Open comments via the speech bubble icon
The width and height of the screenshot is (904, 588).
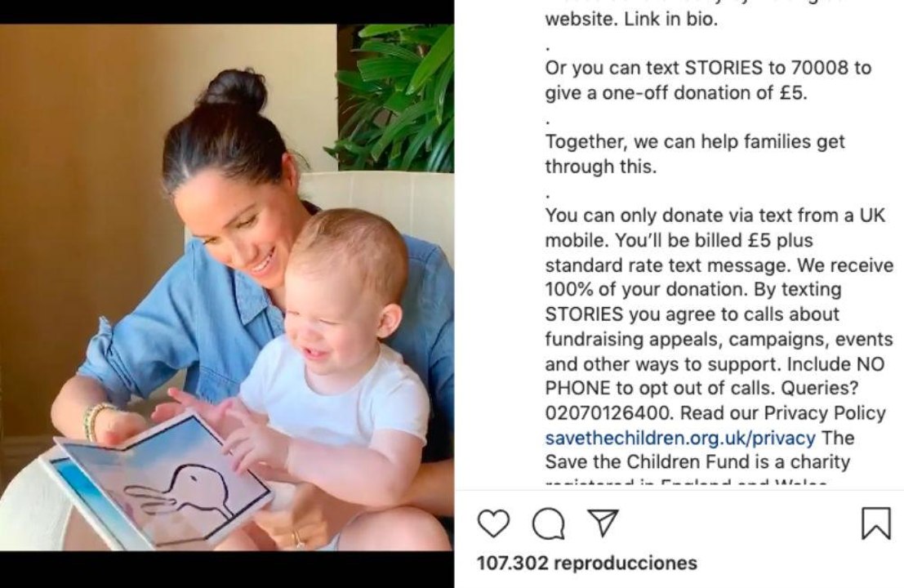(x=548, y=523)
